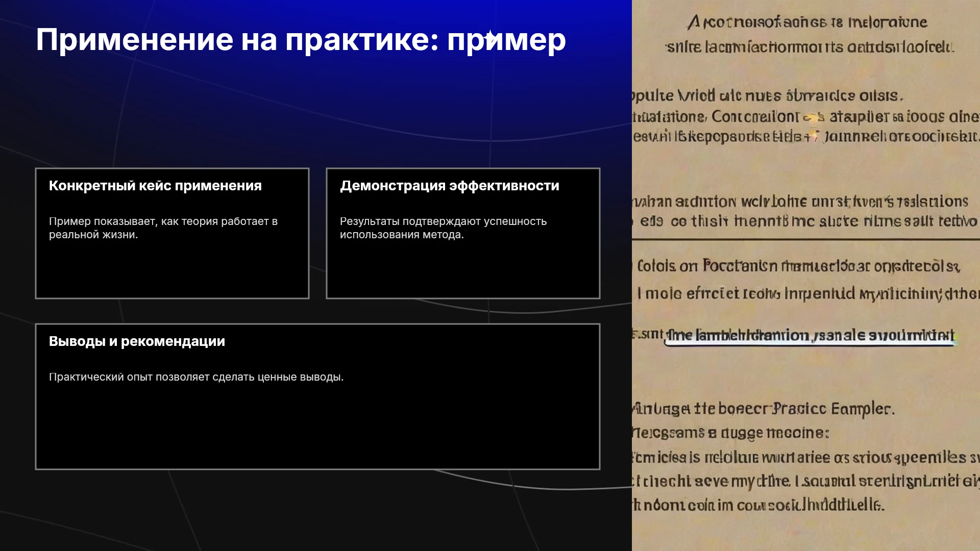Click the blank area inside the Конкретный кейс применения card

[x=172, y=269]
